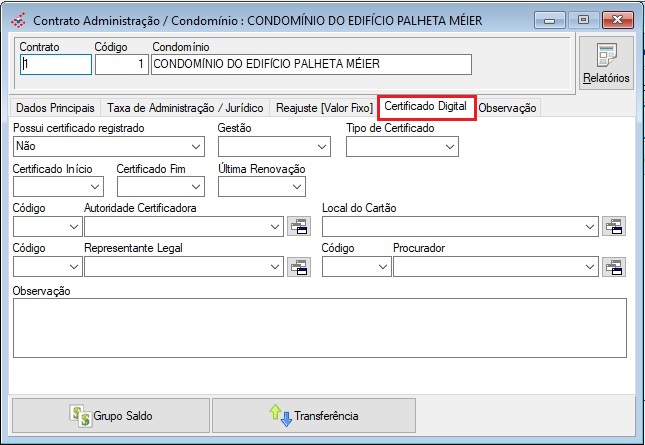Click the Contrato number field
Image resolution: width=645 pixels, height=445 pixels.
coord(55,64)
